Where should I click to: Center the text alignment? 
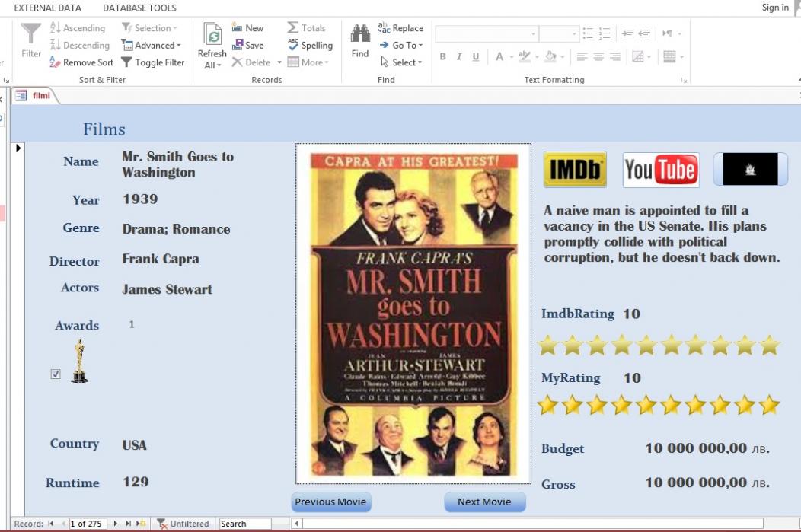(x=598, y=56)
